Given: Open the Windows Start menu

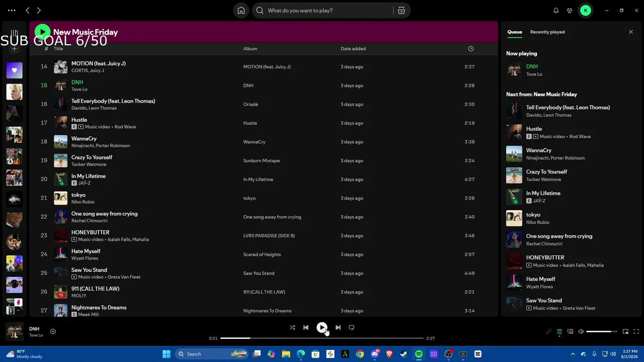Looking at the screenshot, I should (x=167, y=354).
